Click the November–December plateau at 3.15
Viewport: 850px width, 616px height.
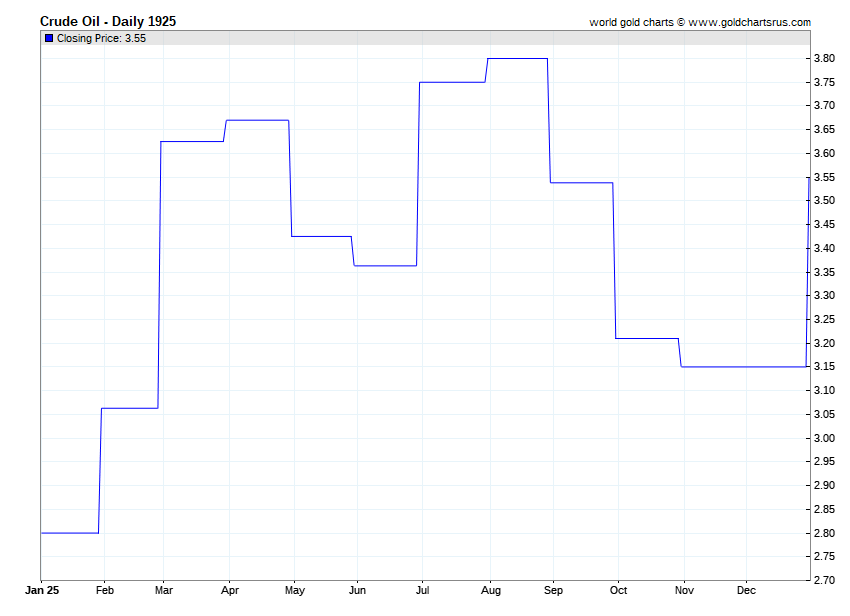pos(744,367)
